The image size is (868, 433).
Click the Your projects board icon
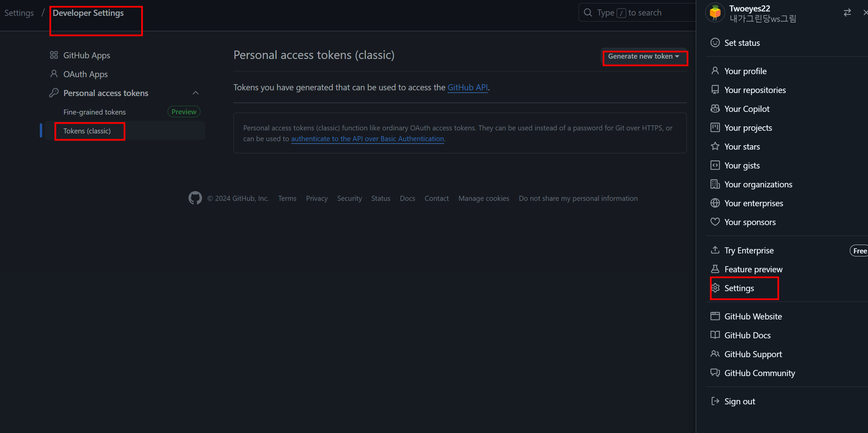[x=715, y=128]
